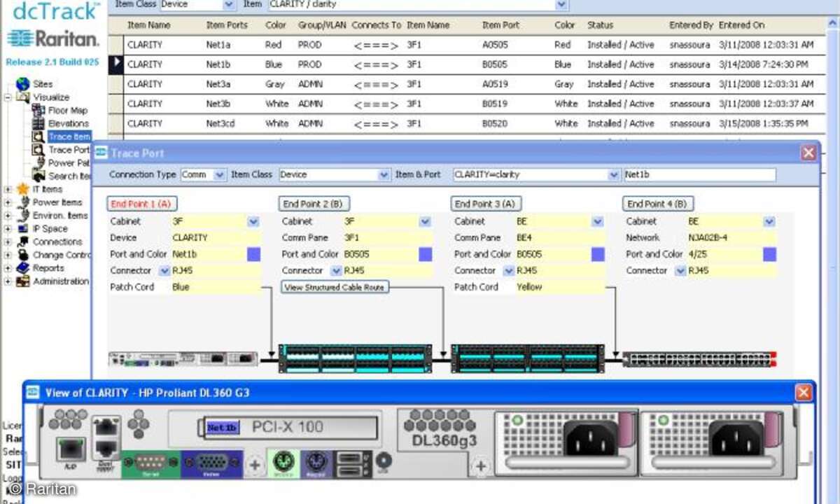840x504 pixels.
Task: Select the Net3a table row
Action: tap(468, 84)
